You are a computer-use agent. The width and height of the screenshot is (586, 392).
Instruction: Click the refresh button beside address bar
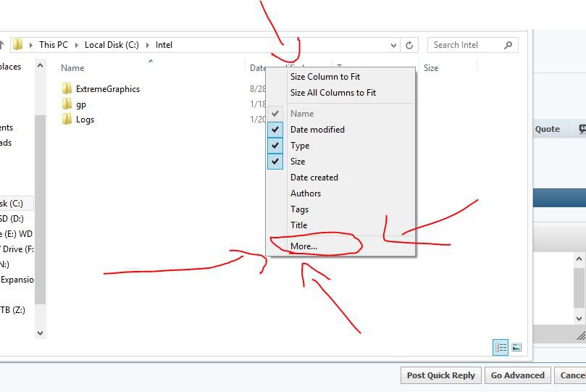[409, 45]
